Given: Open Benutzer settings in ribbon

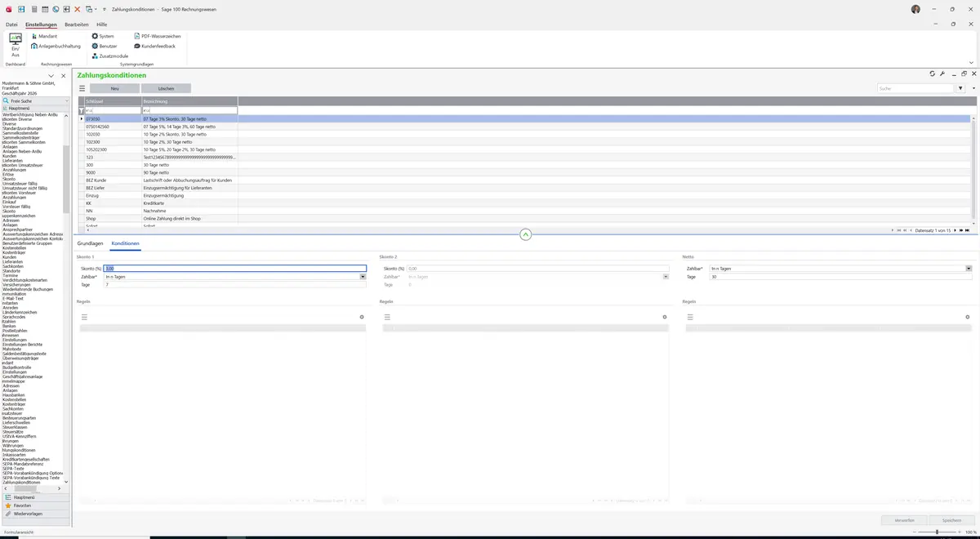Looking at the screenshot, I should pos(105,47).
